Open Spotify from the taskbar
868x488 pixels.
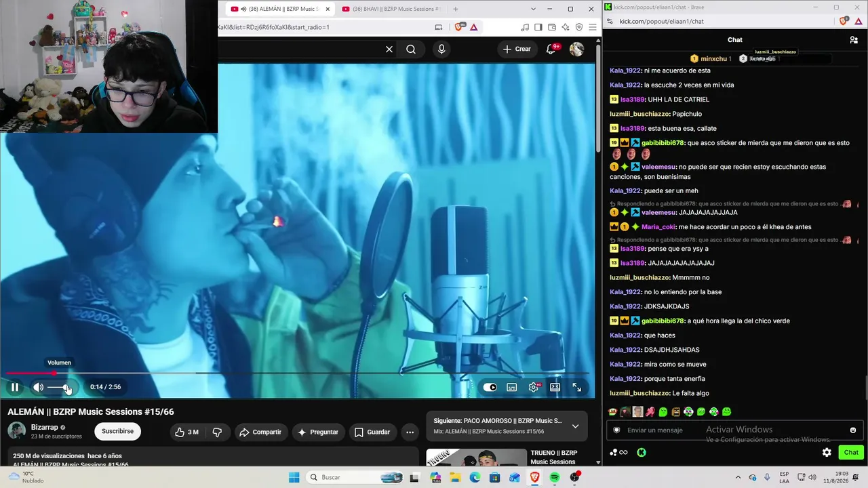click(555, 477)
